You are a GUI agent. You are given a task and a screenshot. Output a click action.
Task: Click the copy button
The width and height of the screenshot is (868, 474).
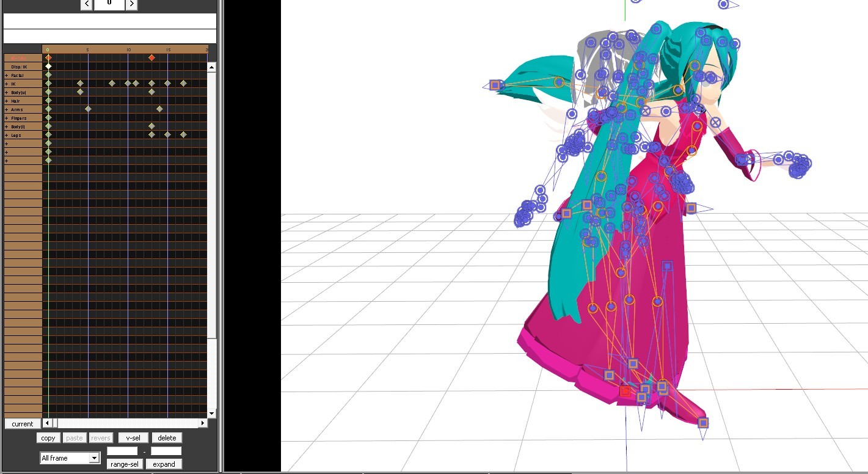(x=48, y=438)
